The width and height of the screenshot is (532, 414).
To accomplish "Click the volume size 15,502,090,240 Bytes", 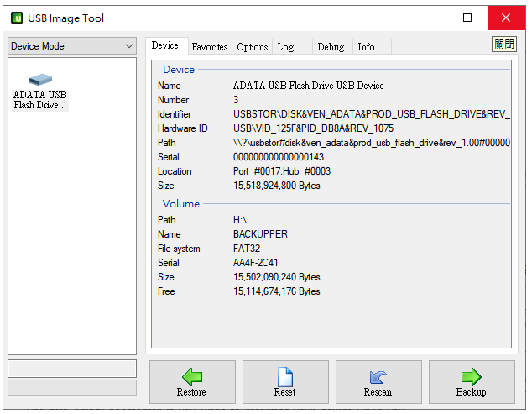I will 277,277.
